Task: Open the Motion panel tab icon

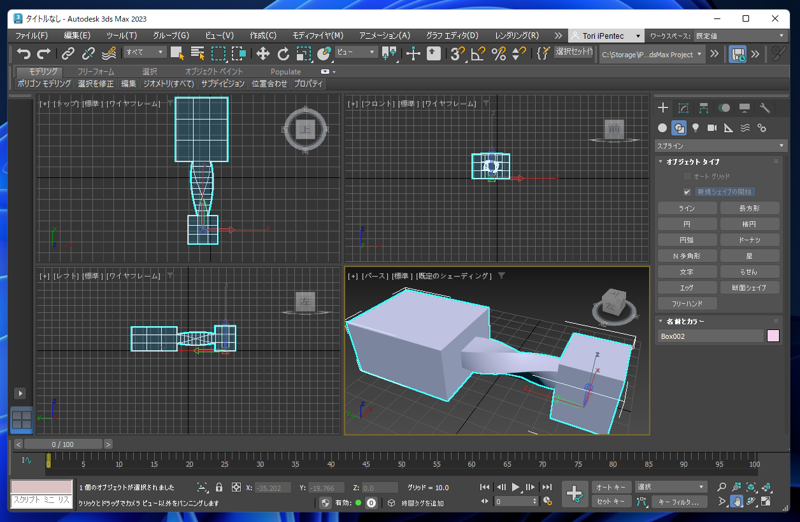Action: coord(724,108)
